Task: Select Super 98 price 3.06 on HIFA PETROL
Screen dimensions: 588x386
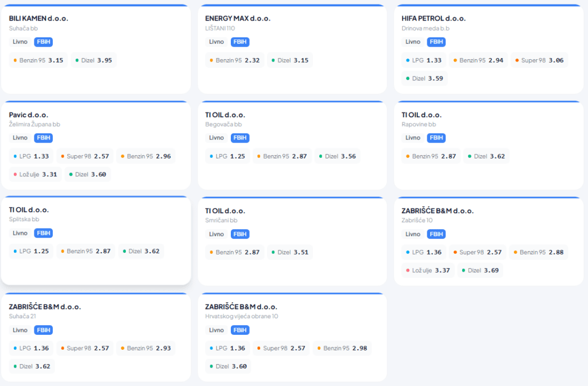Action: (539, 60)
